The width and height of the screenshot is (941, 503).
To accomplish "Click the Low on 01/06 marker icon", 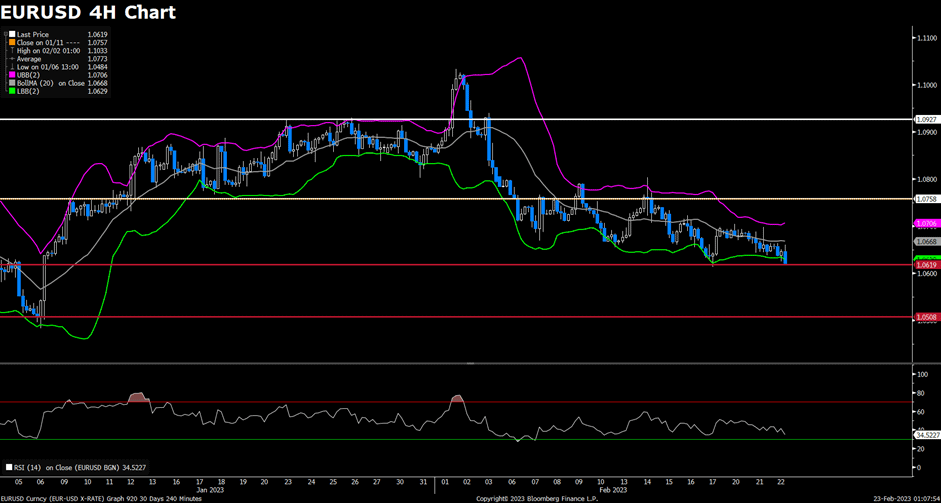I will tap(13, 67).
